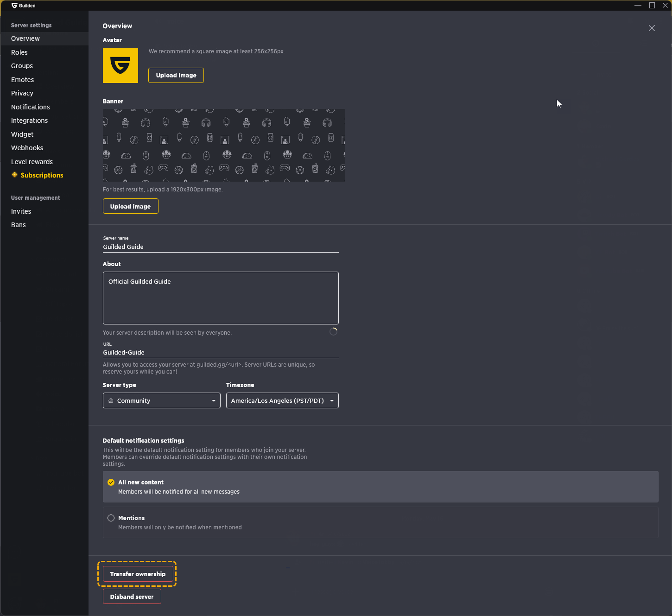Open Groups in server settings
This screenshot has width=672, height=616.
pos(44,66)
